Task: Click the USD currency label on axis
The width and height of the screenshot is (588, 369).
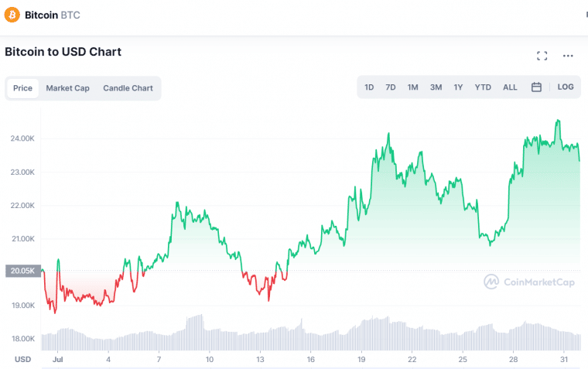Action: pos(22,359)
